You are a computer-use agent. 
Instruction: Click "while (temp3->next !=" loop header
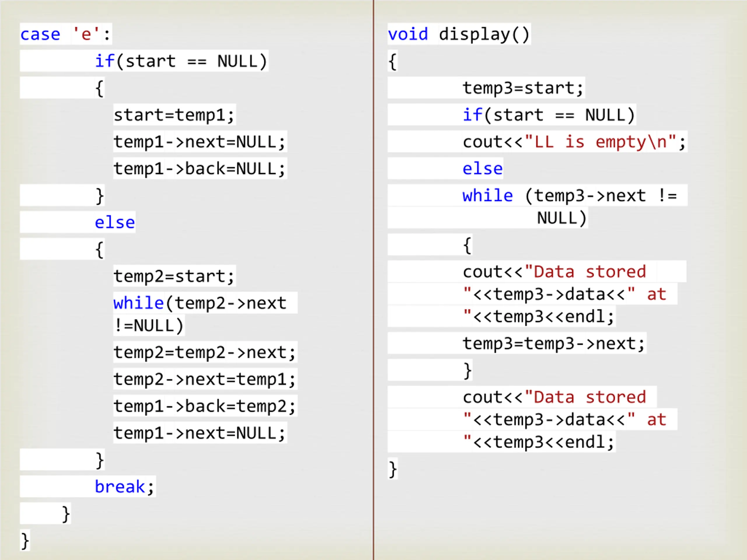click(x=570, y=195)
